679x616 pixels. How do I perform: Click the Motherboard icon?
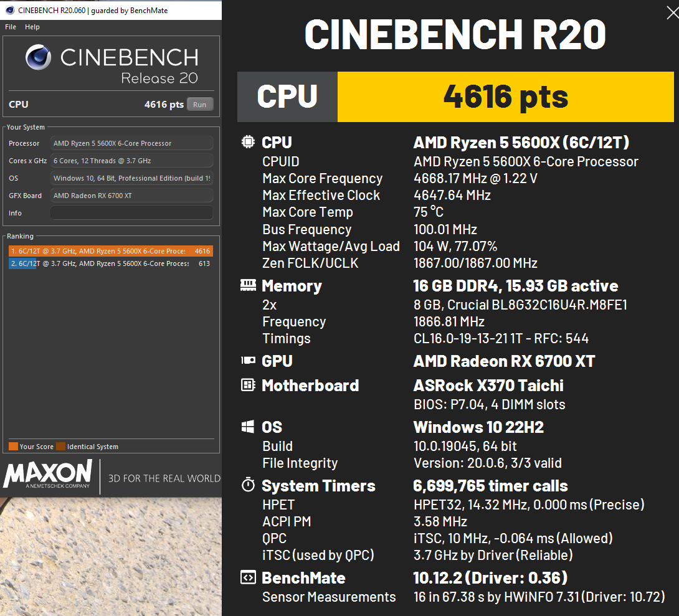[x=248, y=384]
